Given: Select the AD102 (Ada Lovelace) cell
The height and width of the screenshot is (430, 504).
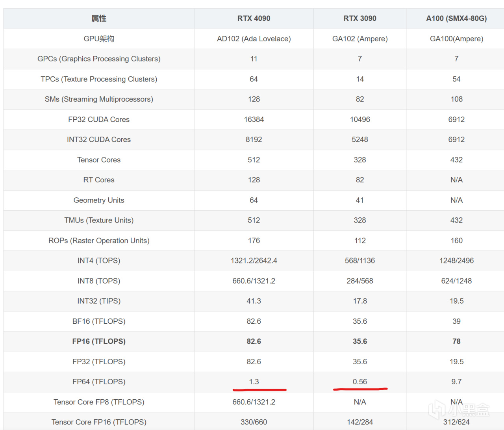Looking at the screenshot, I should click(x=254, y=39).
